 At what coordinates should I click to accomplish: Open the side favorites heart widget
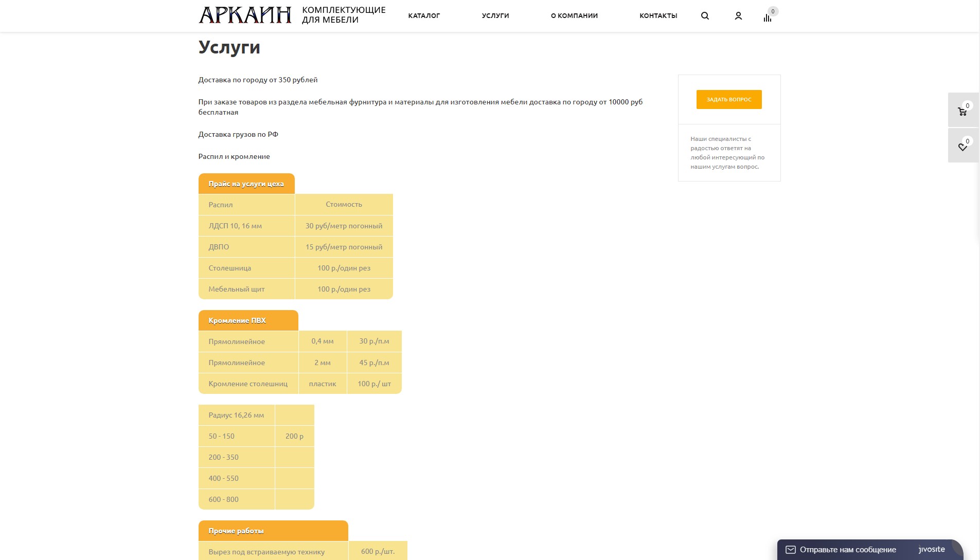[963, 146]
